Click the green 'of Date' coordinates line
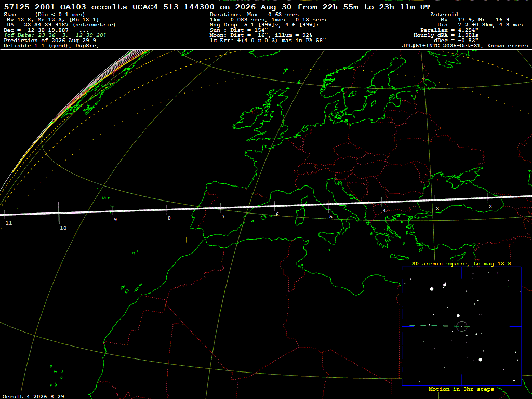 [x=55, y=35]
